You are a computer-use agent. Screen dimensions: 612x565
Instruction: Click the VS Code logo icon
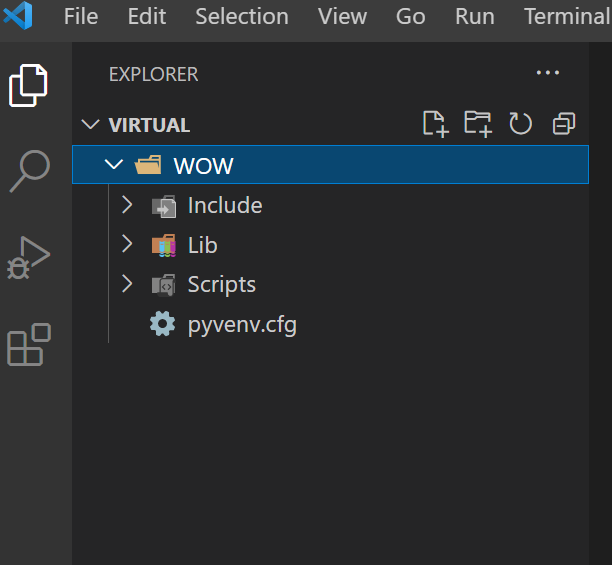pyautogui.click(x=18, y=16)
